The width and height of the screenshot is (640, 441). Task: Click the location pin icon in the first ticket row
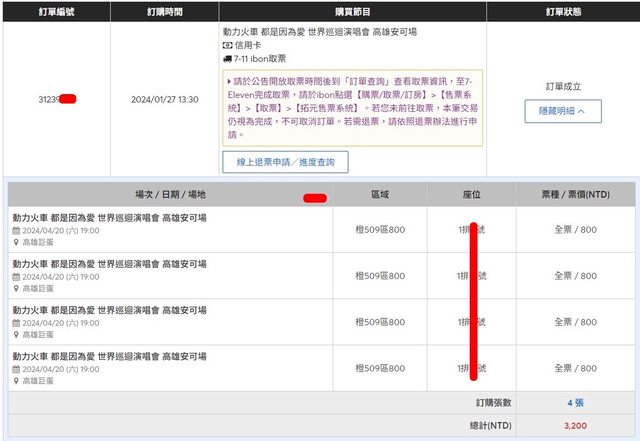(16, 241)
